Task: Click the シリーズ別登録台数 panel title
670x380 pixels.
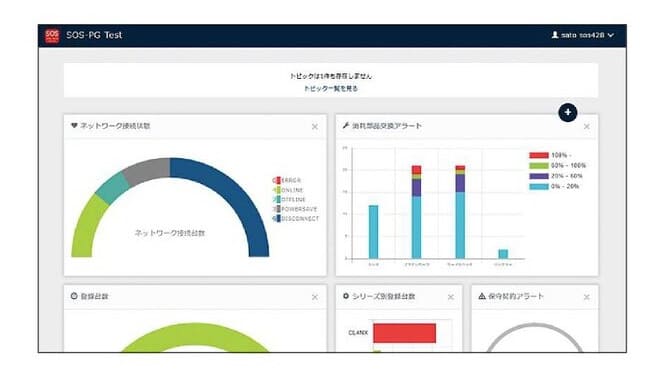Action: click(x=383, y=296)
